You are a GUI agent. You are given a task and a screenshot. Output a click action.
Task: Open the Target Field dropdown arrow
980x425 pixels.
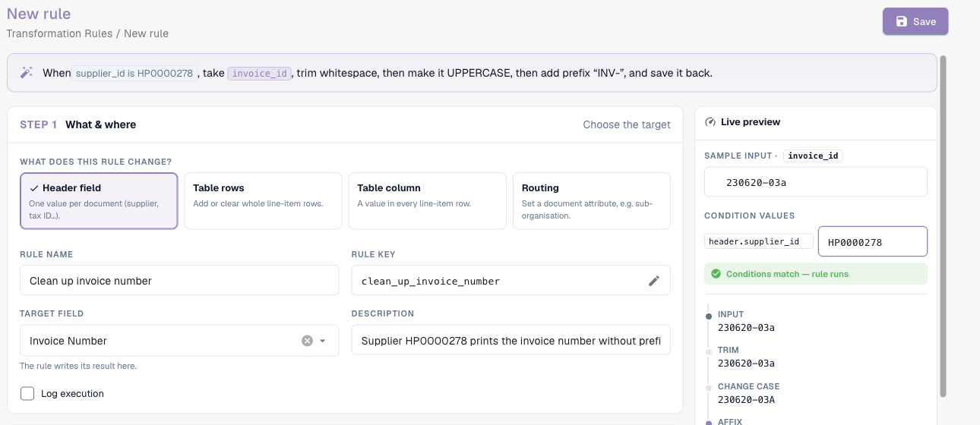pos(322,341)
